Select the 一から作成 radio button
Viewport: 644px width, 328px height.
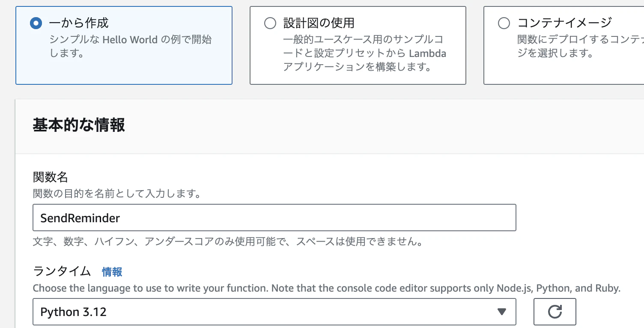pos(36,23)
